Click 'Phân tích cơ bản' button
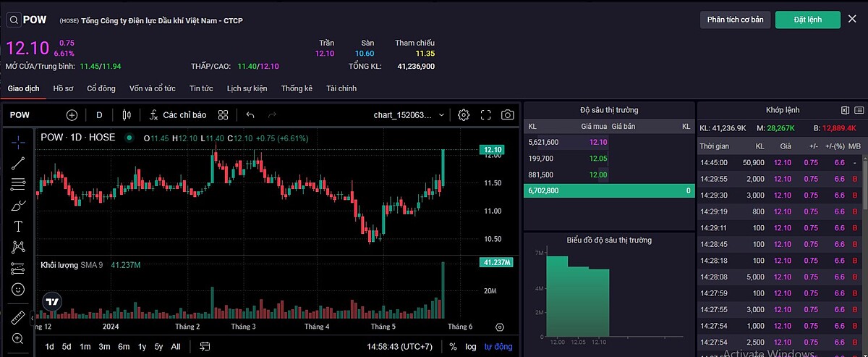868x357 pixels. click(735, 20)
